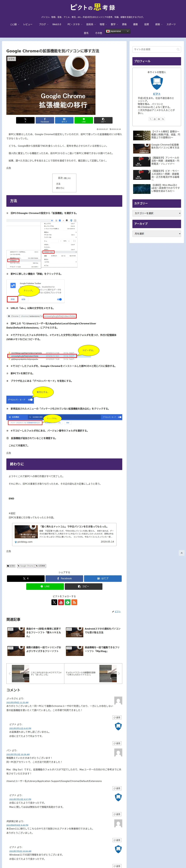Open スポーツ menu item
The height and width of the screenshot is (868, 186).
pyautogui.click(x=171, y=24)
